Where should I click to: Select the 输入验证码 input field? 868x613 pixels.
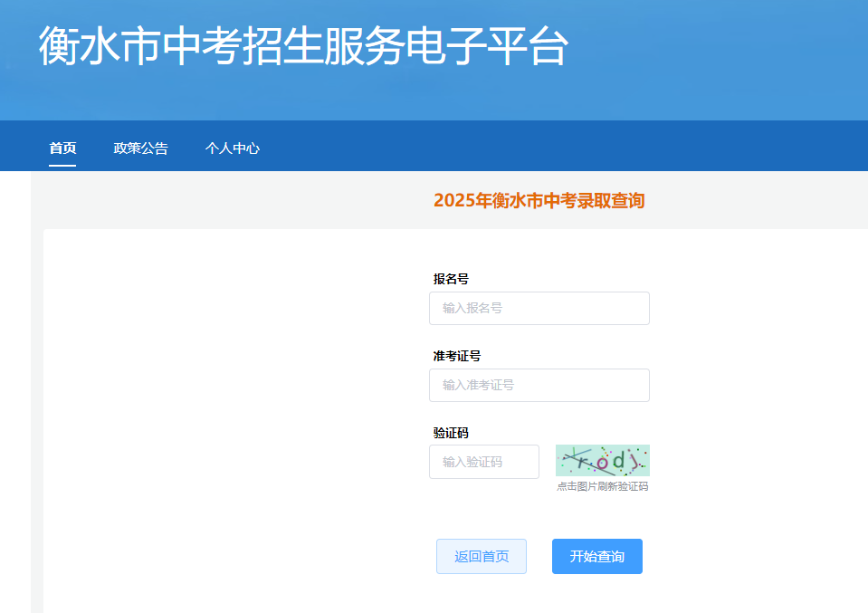coord(483,462)
